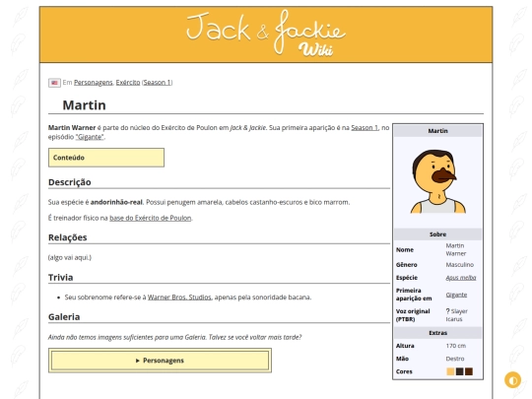Click the "Martin Warner" name value in infobox
The height and width of the screenshot is (399, 532).
click(x=456, y=249)
